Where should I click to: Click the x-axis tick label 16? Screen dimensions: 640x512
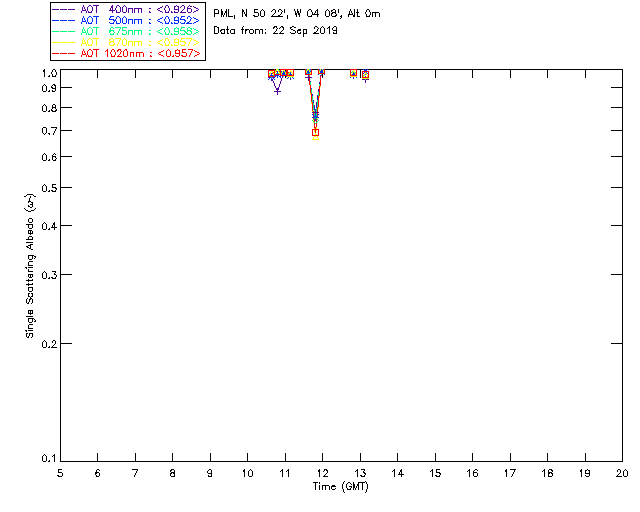(x=472, y=473)
